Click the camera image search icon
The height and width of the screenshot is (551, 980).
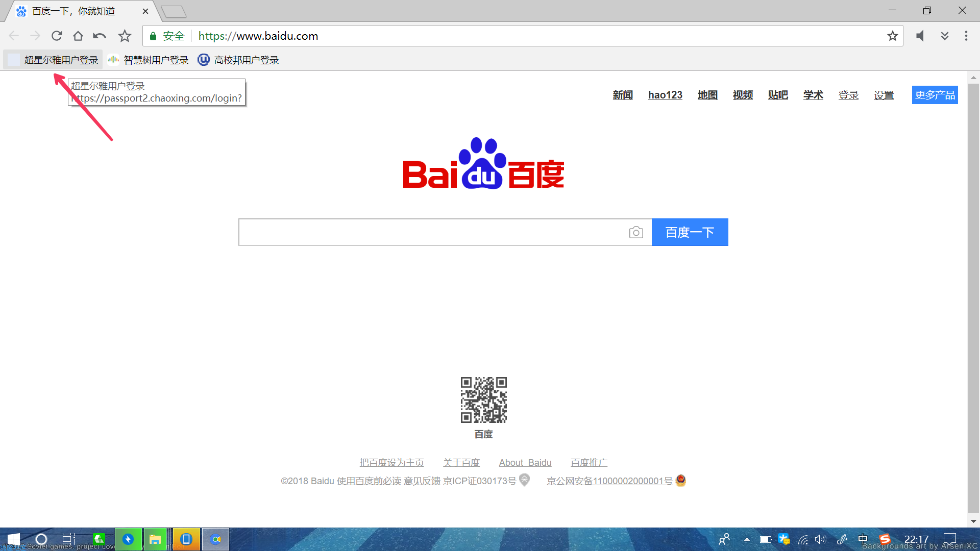pyautogui.click(x=636, y=232)
